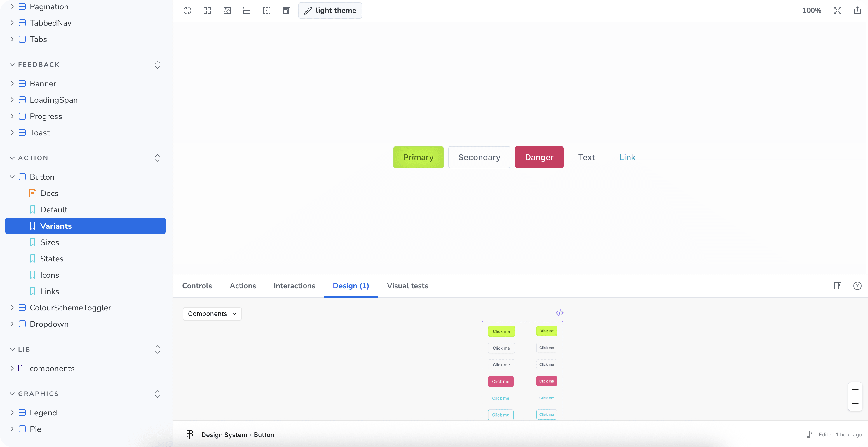Toggle the grid view toolbar icon
The image size is (868, 447).
click(207, 11)
